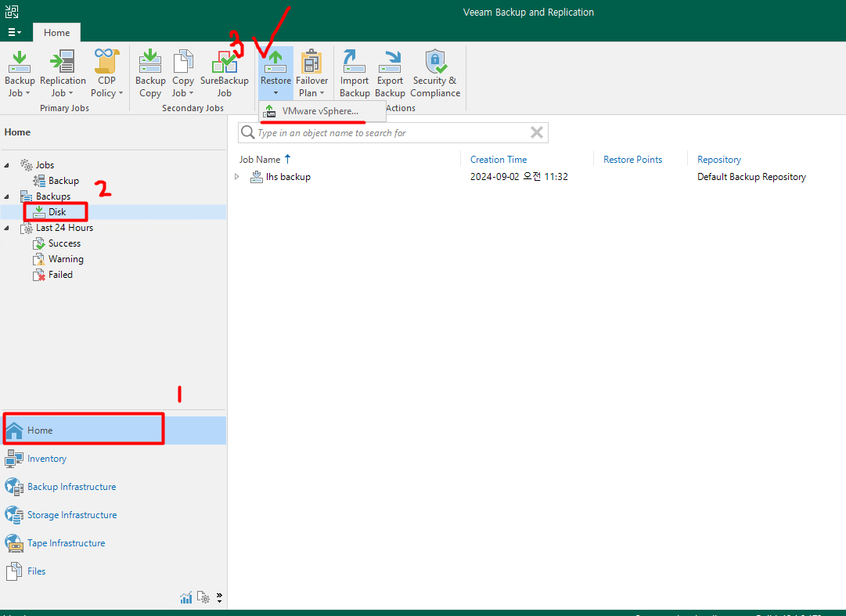Select the Last 24 Hours node

[56, 228]
